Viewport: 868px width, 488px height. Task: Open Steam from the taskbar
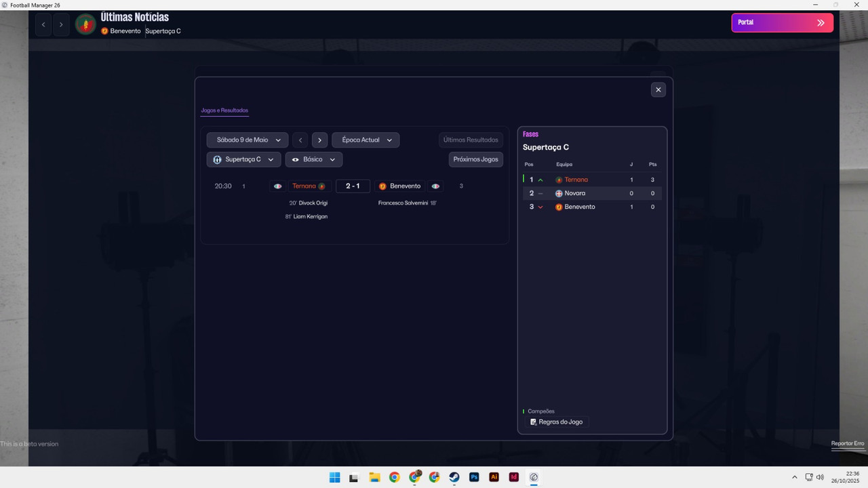[x=454, y=477]
